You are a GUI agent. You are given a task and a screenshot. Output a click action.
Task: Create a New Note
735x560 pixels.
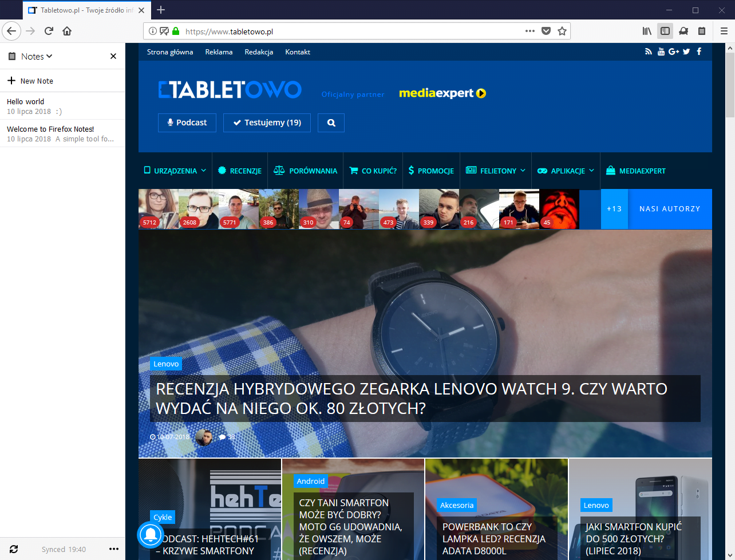(x=62, y=81)
